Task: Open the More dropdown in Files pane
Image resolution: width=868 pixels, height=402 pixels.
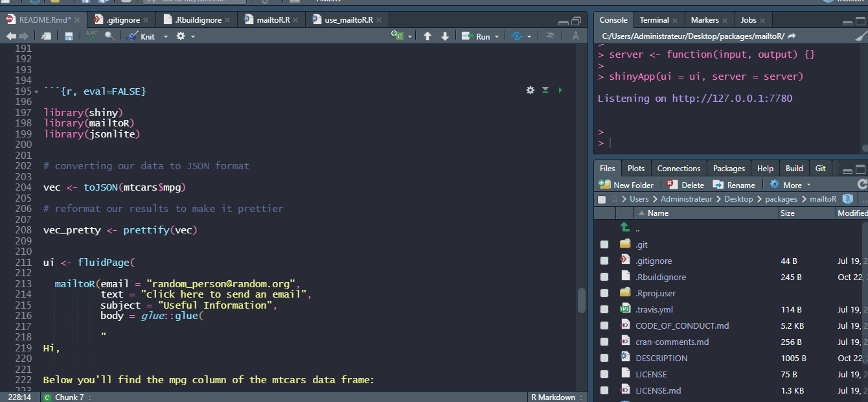Action: click(x=790, y=185)
